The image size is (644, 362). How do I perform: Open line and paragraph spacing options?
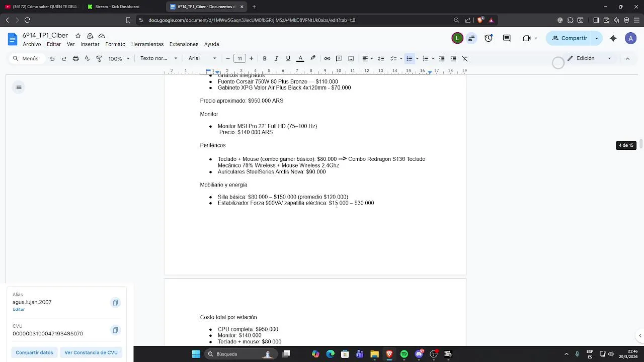click(381, 59)
